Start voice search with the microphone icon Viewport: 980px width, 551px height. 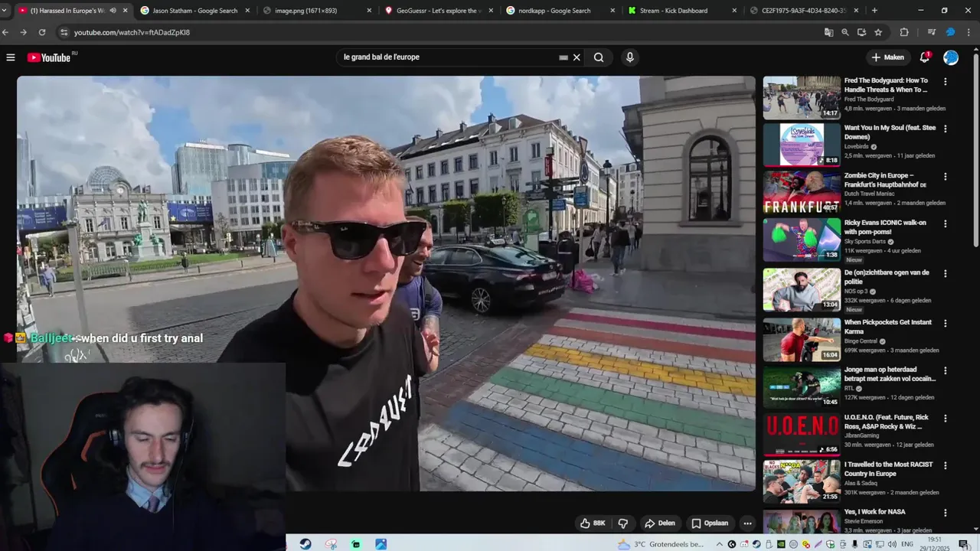point(629,57)
